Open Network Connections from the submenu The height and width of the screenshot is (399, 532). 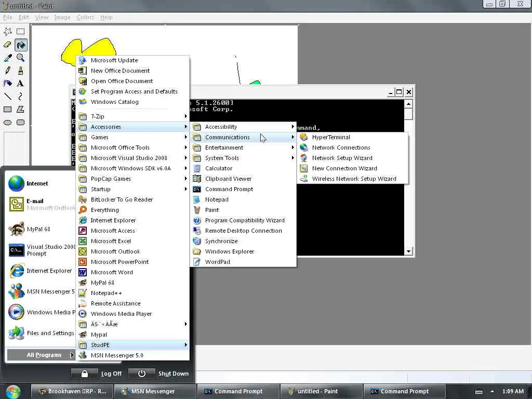352,148
